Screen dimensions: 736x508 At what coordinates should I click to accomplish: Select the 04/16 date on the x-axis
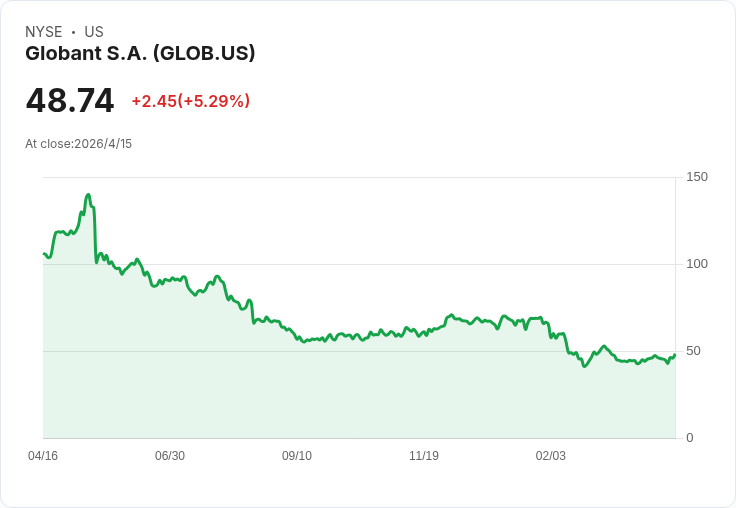click(43, 456)
